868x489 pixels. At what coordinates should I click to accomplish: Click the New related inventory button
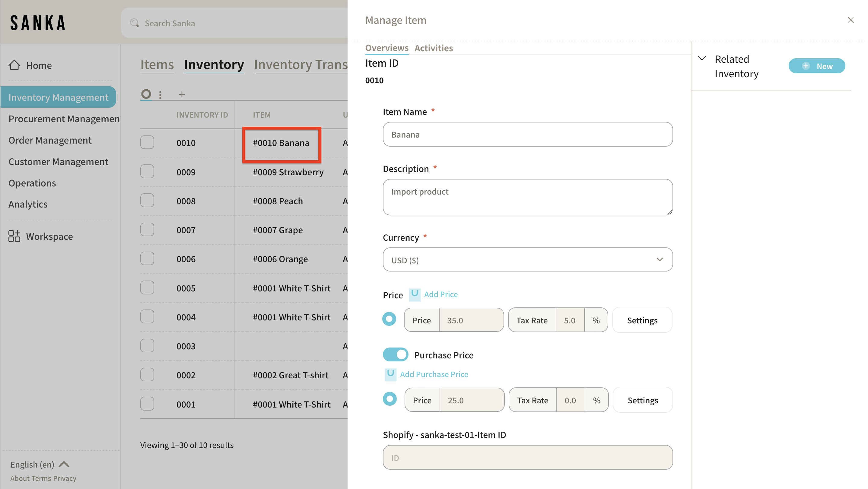click(816, 66)
